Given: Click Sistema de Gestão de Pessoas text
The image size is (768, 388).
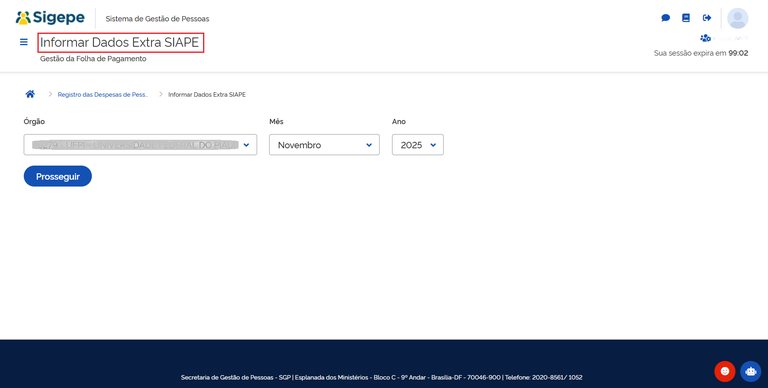Looking at the screenshot, I should click(x=157, y=19).
